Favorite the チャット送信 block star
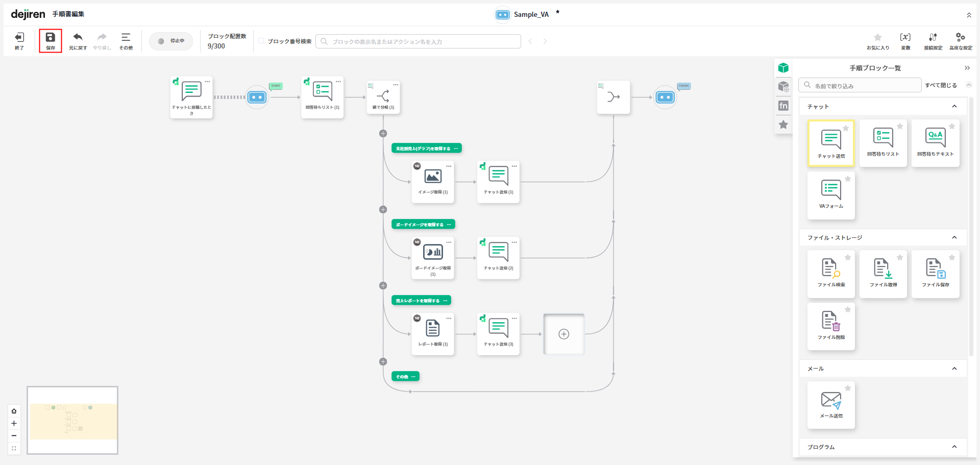This screenshot has height=465, width=980. pyautogui.click(x=846, y=128)
